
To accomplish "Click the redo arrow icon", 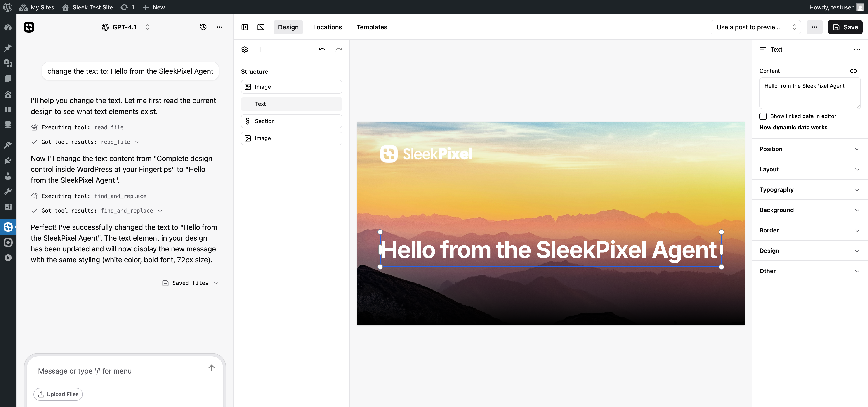I will [338, 50].
